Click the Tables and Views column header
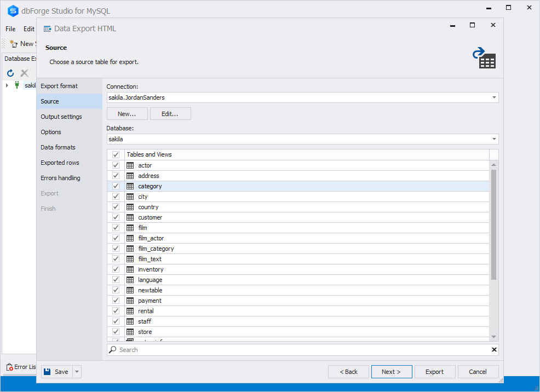 (x=307, y=154)
